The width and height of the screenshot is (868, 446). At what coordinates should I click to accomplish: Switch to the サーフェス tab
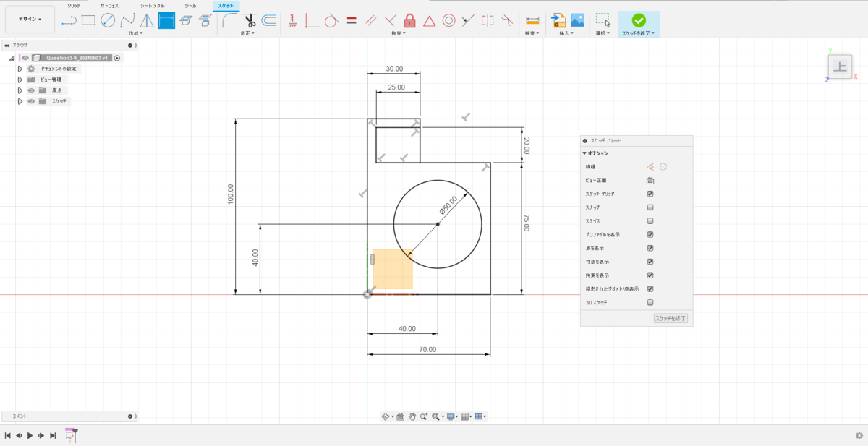pyautogui.click(x=110, y=5)
